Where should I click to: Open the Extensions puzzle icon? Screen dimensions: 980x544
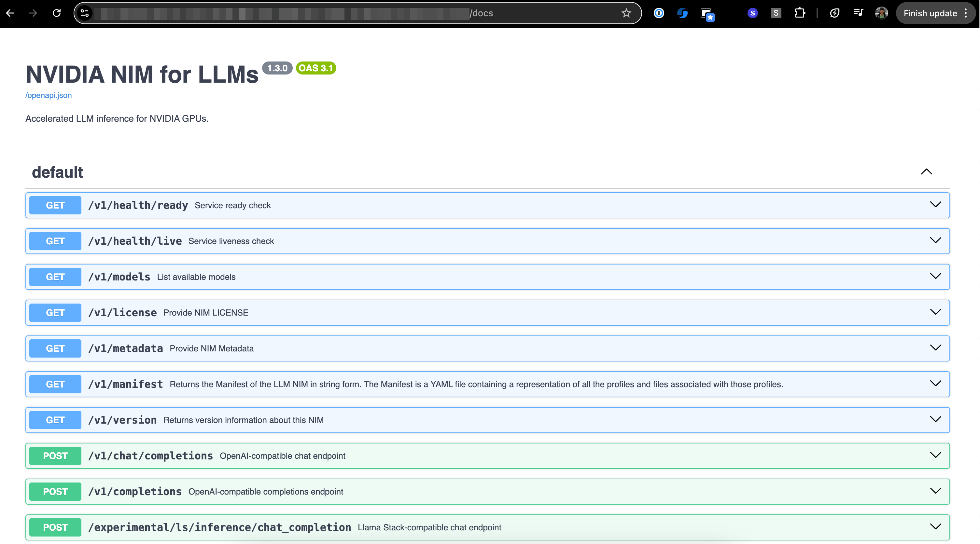point(800,13)
